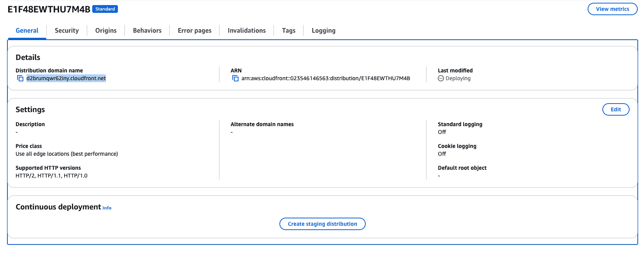
Task: Click 'Use all edge locations (best performance)'
Action: coord(67,154)
